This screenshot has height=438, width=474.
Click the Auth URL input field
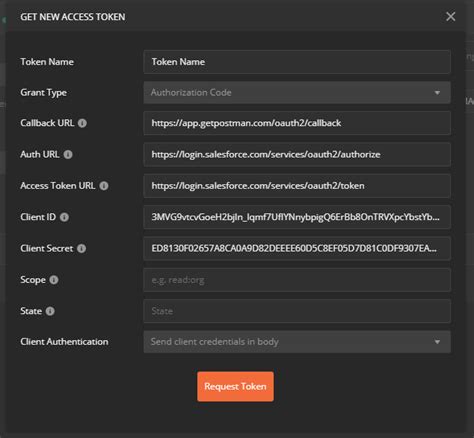point(297,155)
